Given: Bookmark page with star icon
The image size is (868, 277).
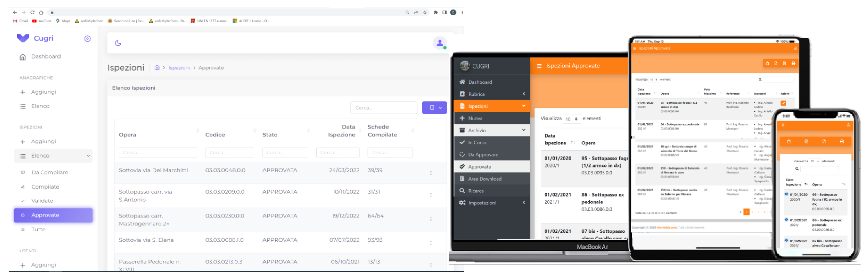Looking at the screenshot, I should click(x=425, y=12).
